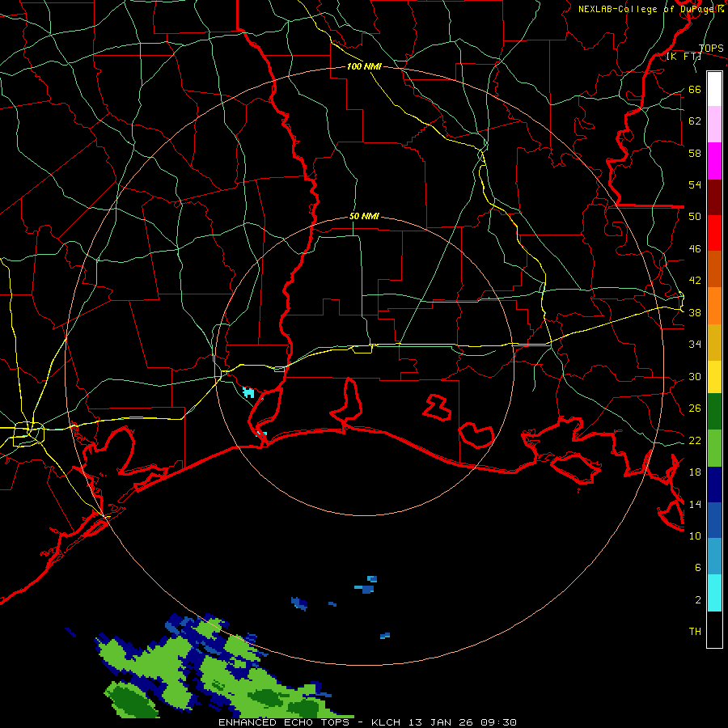
Task: Click the 10 legend value
Action: coord(695,535)
